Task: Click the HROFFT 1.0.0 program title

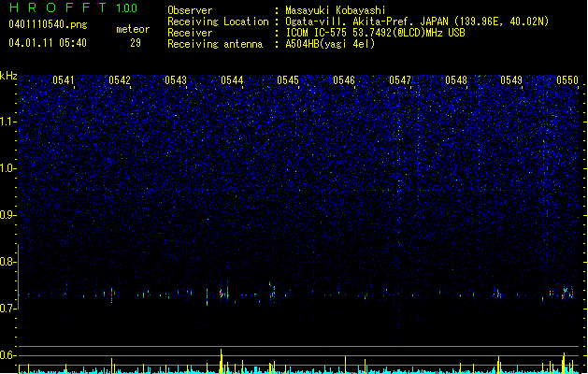Action: point(74,7)
